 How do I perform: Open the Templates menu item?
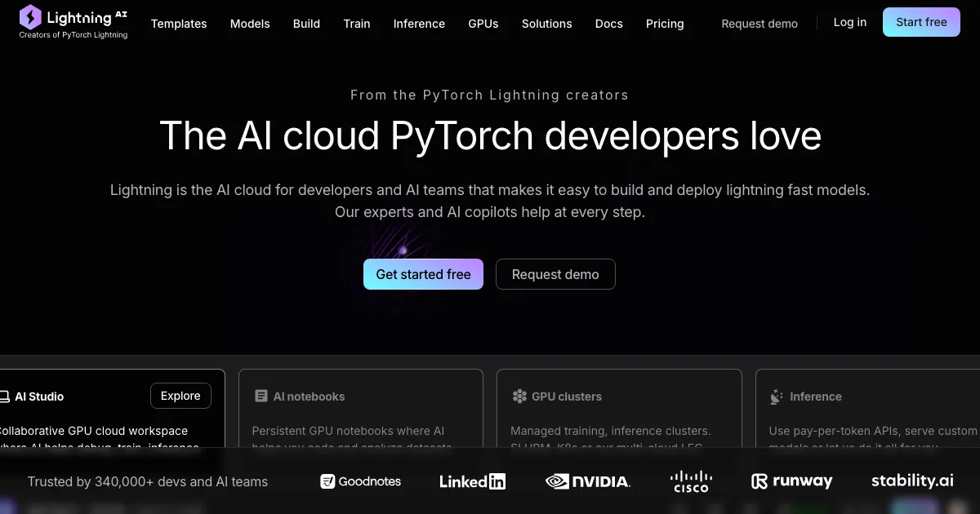click(x=179, y=24)
